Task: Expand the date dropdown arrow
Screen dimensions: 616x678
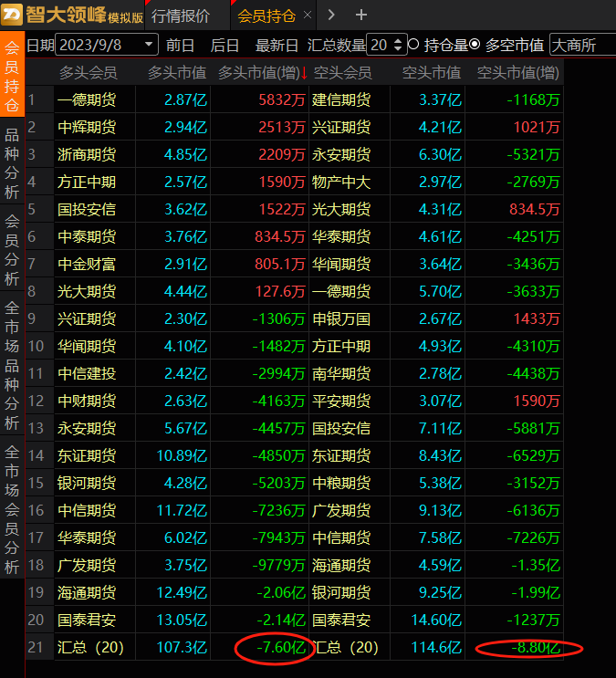Action: pos(149,45)
